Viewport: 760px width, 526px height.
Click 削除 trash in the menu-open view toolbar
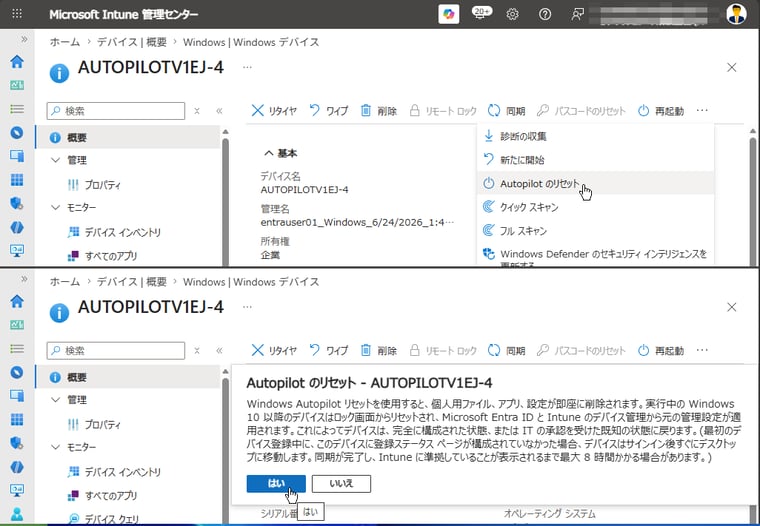coord(379,111)
